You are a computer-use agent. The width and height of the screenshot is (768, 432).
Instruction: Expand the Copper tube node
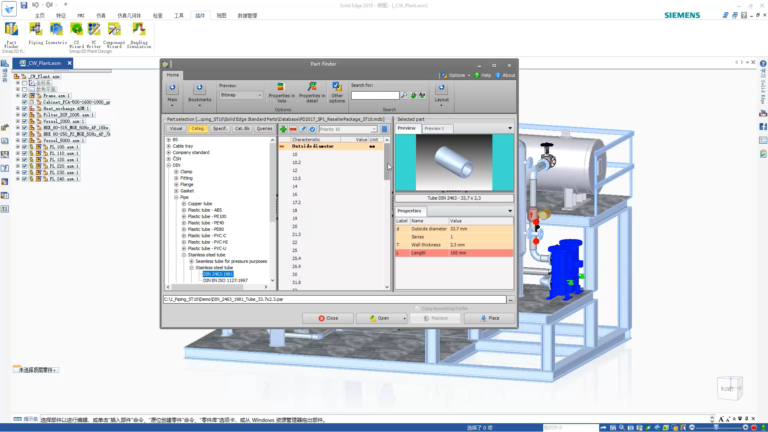coord(184,204)
